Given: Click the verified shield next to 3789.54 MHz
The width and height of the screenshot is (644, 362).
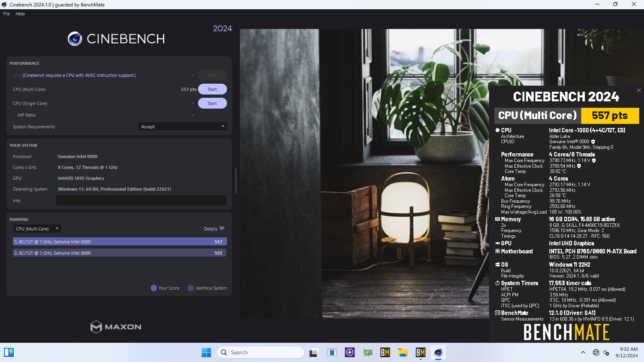Looking at the screenshot, I should [x=579, y=166].
